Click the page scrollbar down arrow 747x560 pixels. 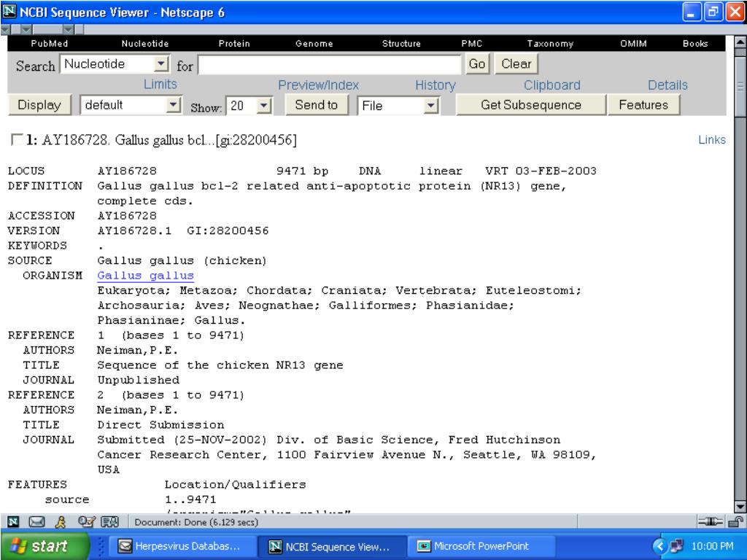tap(740, 507)
